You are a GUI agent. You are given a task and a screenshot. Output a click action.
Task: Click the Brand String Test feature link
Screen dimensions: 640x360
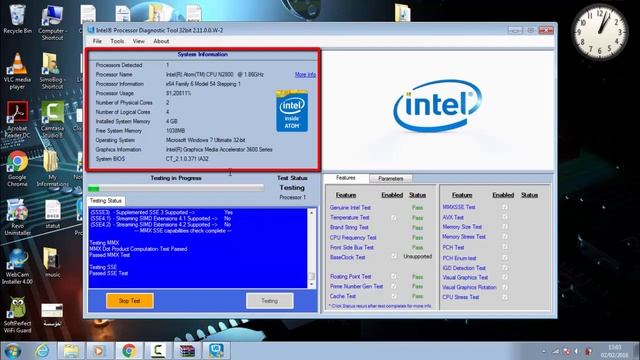tap(349, 227)
